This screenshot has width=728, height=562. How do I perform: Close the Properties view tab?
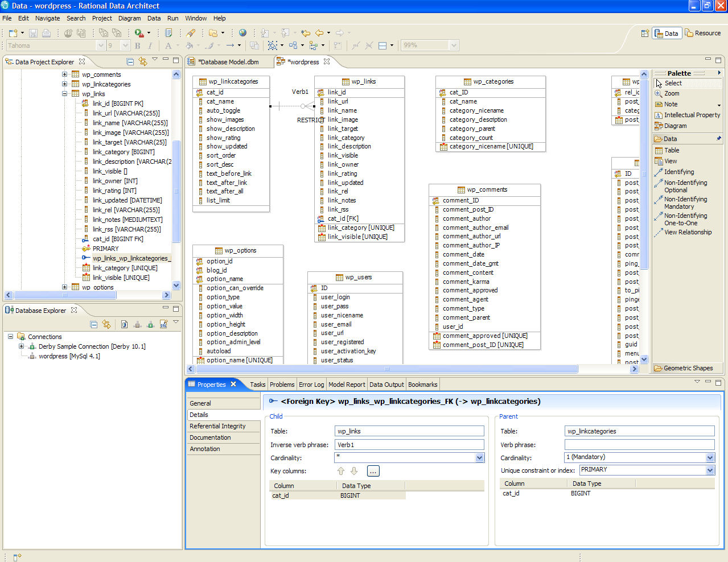point(233,385)
